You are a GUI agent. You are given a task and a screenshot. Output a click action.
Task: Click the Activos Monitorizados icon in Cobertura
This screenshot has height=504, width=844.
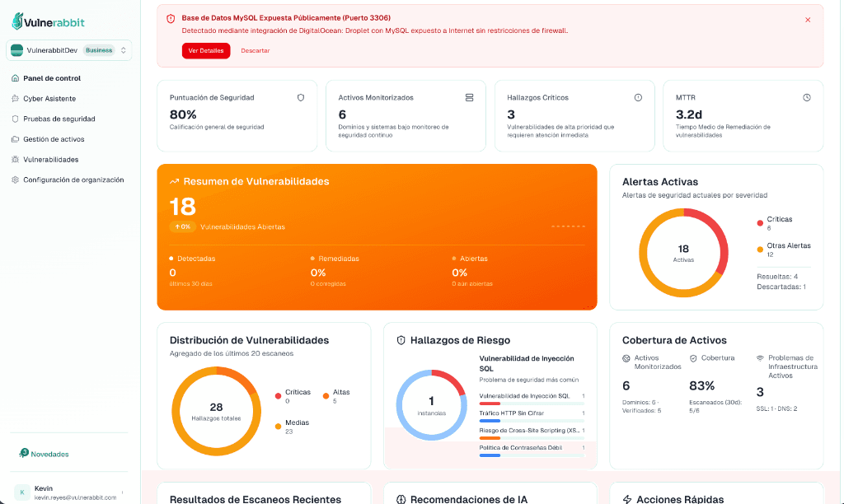[626, 358]
